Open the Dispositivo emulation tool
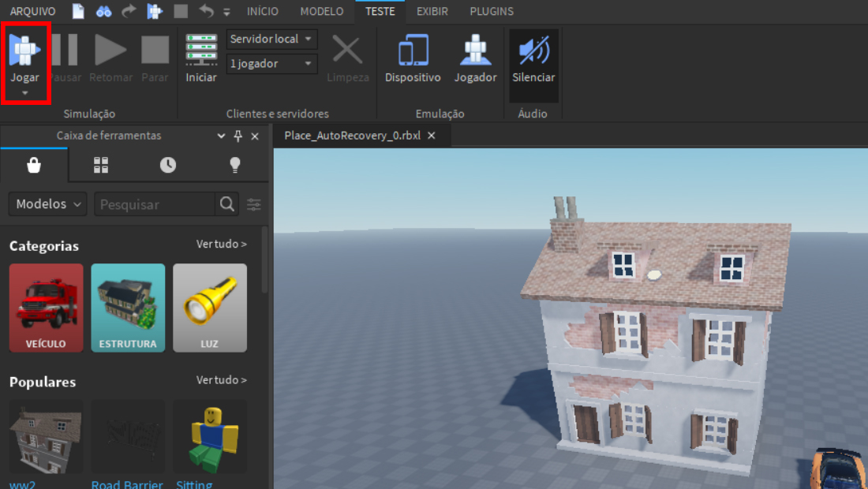Viewport: 868px width, 489px height. point(413,58)
